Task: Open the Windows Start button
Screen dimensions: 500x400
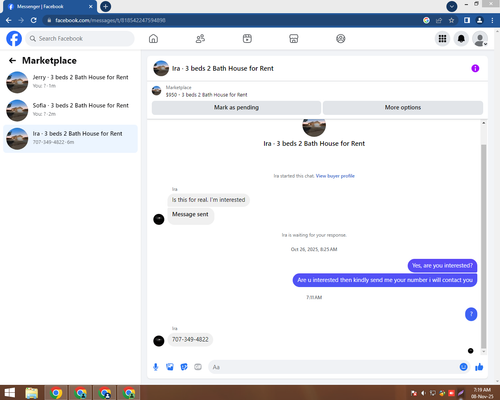Action: click(10, 393)
